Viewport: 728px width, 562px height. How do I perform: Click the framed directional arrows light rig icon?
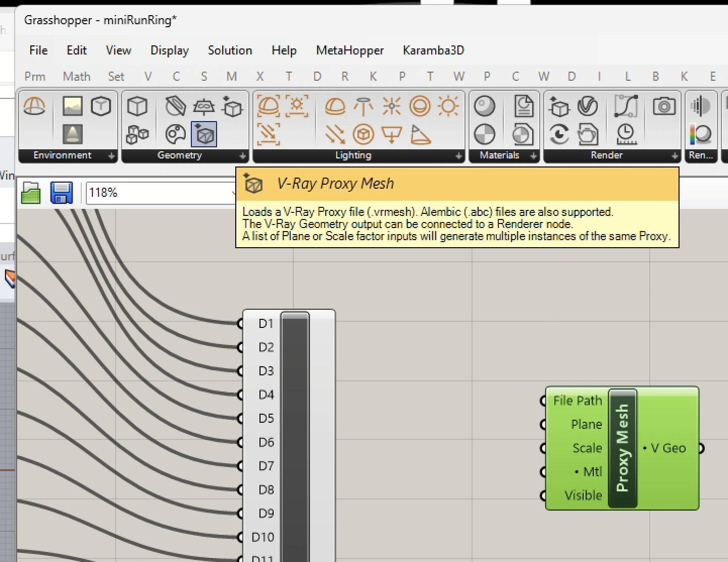tap(269, 134)
